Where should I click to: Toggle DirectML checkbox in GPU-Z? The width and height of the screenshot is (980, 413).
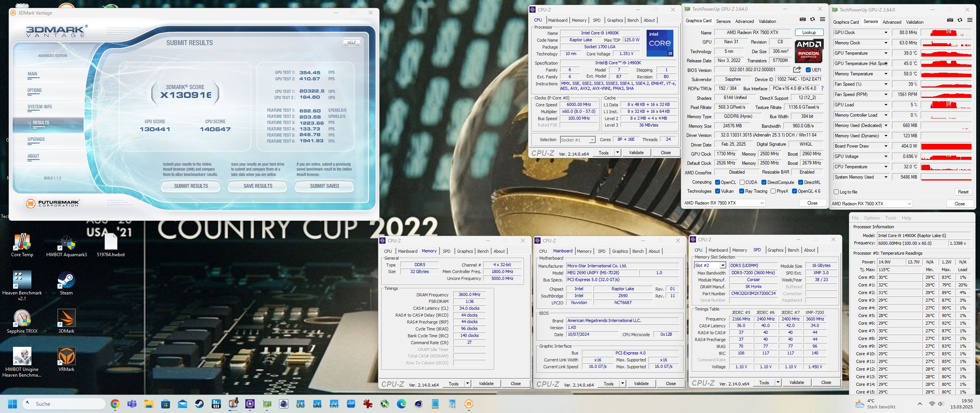800,182
